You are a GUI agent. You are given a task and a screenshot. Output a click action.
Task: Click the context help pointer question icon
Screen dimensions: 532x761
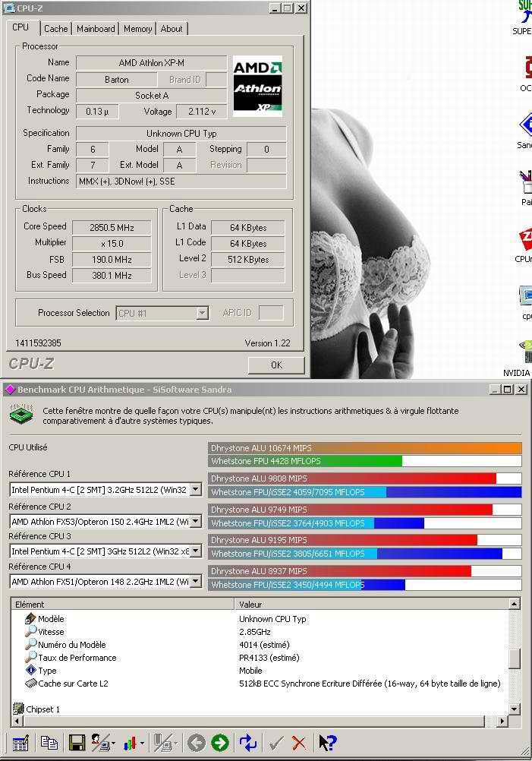click(x=327, y=743)
